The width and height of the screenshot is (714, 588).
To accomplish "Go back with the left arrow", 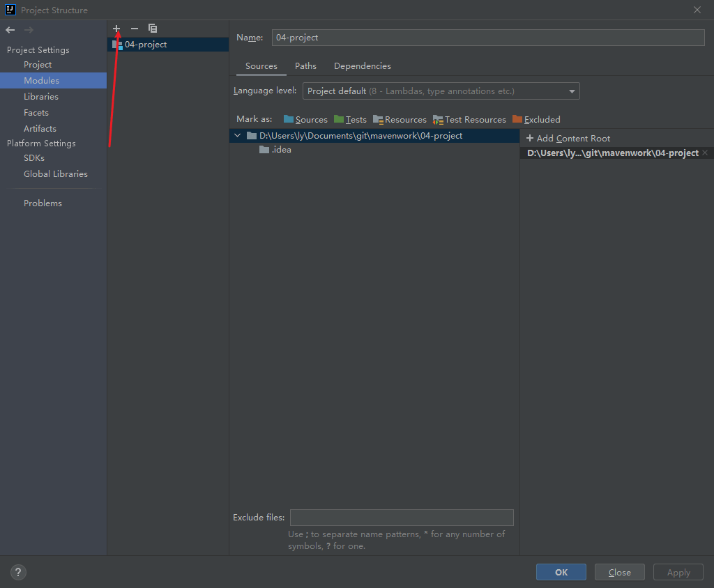I will (10, 30).
